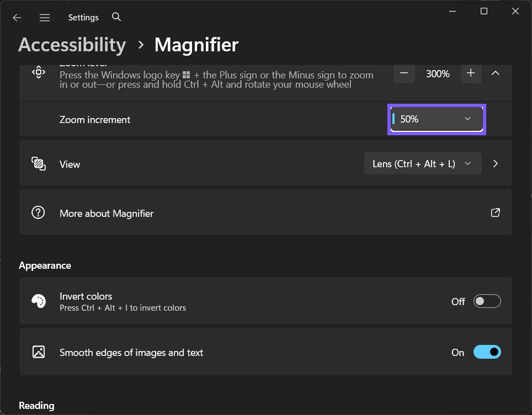Open the hamburger navigation menu
This screenshot has width=532, height=415.
click(45, 17)
